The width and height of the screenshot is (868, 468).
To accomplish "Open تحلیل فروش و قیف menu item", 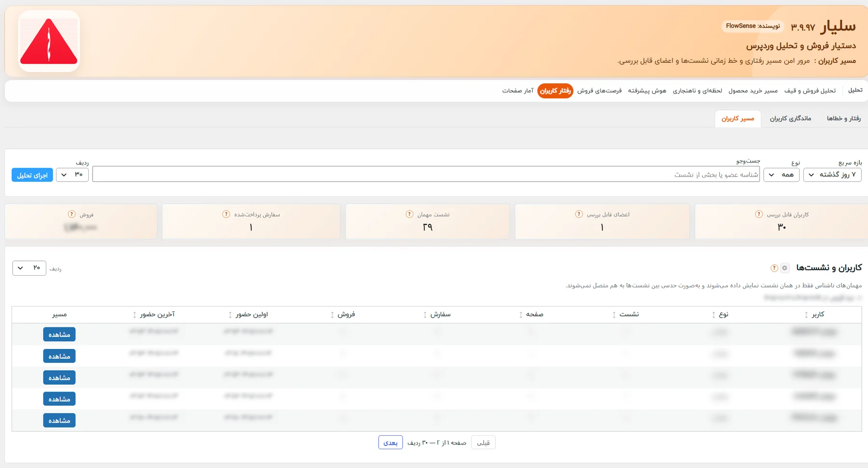I will pos(810,91).
